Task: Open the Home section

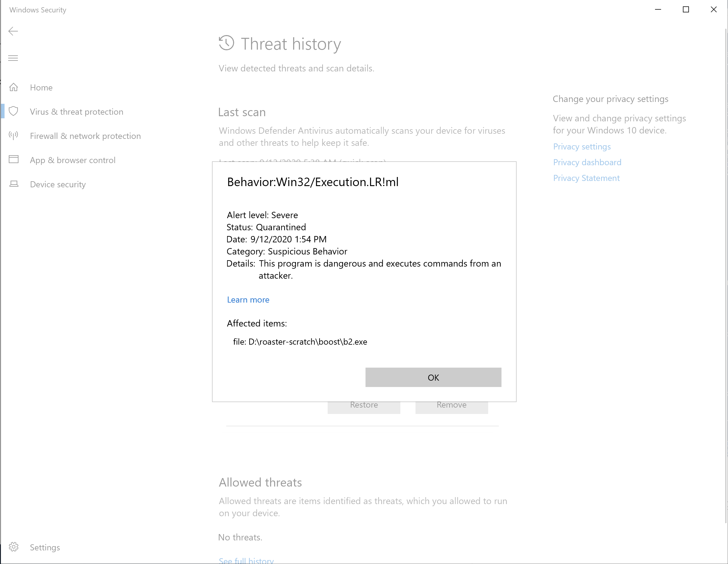Action: 41,88
